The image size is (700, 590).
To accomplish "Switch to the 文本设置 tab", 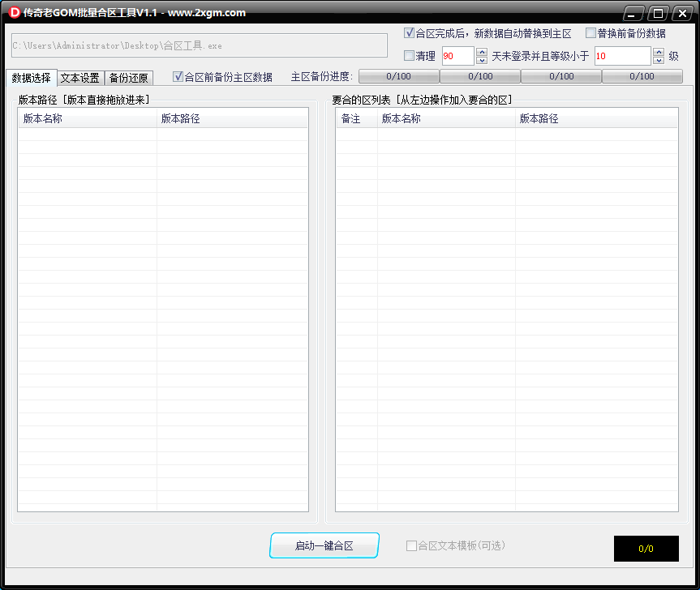I will [x=80, y=78].
